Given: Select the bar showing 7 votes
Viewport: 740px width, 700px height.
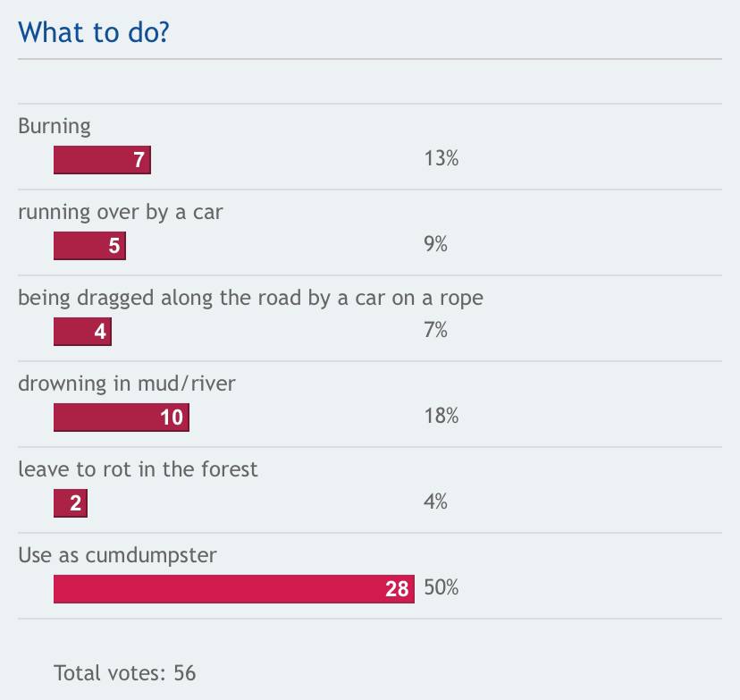Looking at the screenshot, I should pyautogui.click(x=102, y=160).
